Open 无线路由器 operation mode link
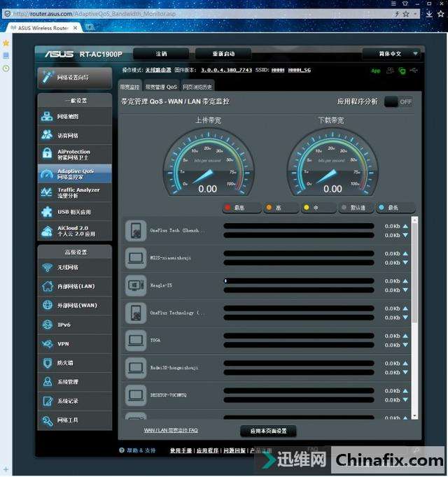The width and height of the screenshot is (448, 477). pyautogui.click(x=158, y=70)
